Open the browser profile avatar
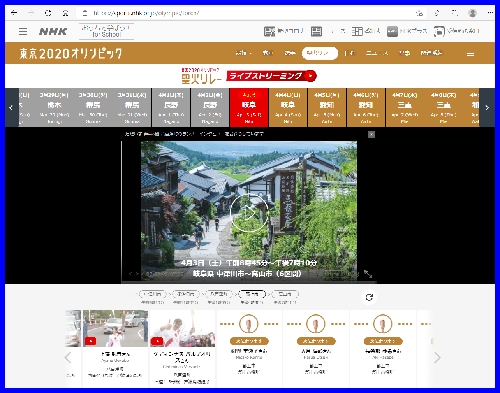The width and height of the screenshot is (500, 393). tap(472, 13)
